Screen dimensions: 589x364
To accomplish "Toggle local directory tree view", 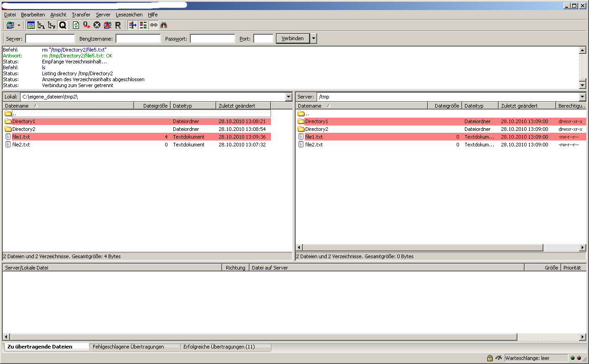I will (41, 25).
